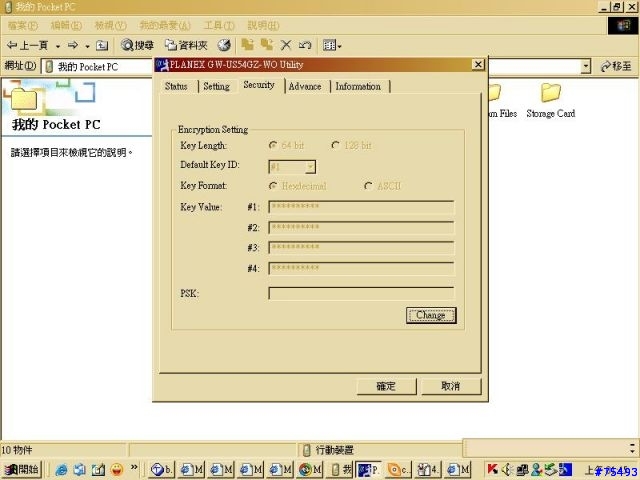This screenshot has width=640, height=480.
Task: Switch to the 'b.' taskbar button
Action: [162, 470]
